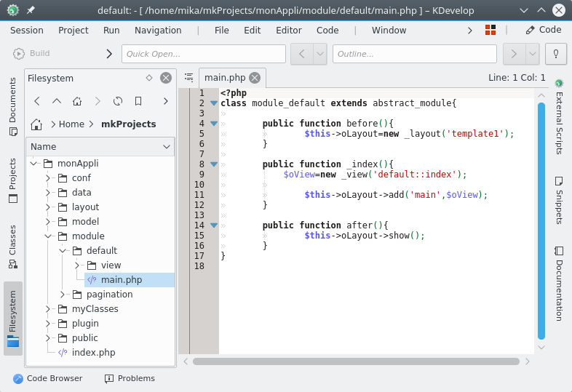This screenshot has width=572, height=392.
Task: Click the Problems button at the bottom
Action: point(130,378)
